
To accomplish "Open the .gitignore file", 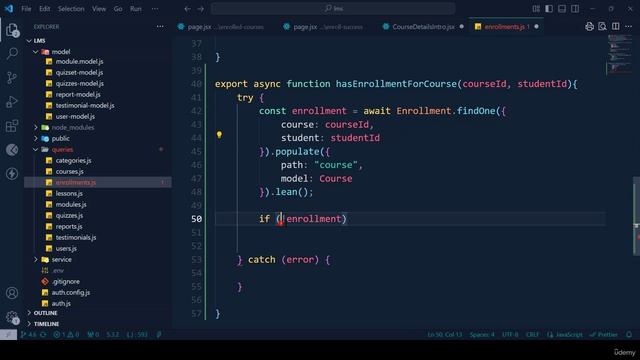I will pyautogui.click(x=65, y=282).
